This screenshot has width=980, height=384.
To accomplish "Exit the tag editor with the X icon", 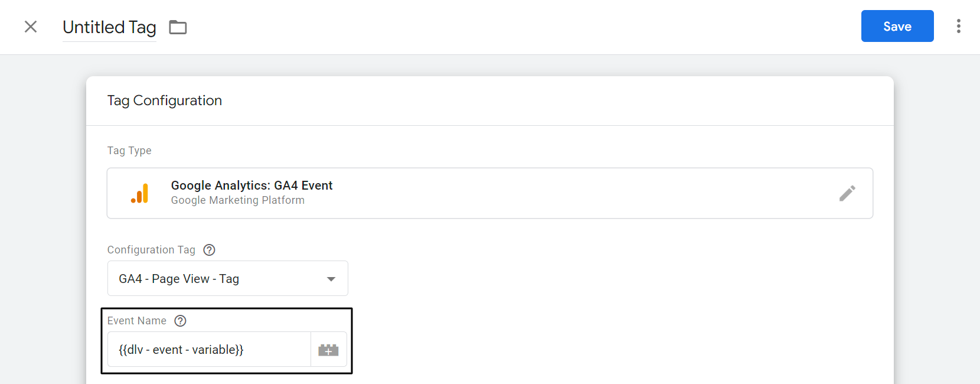I will point(30,27).
